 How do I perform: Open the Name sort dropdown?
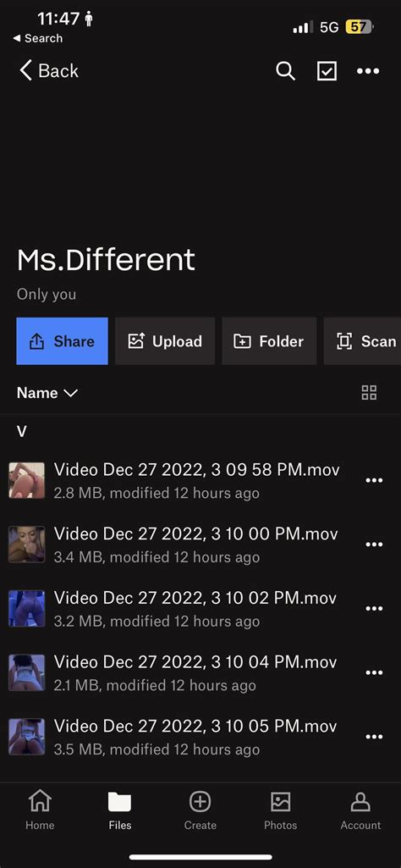[x=47, y=393]
